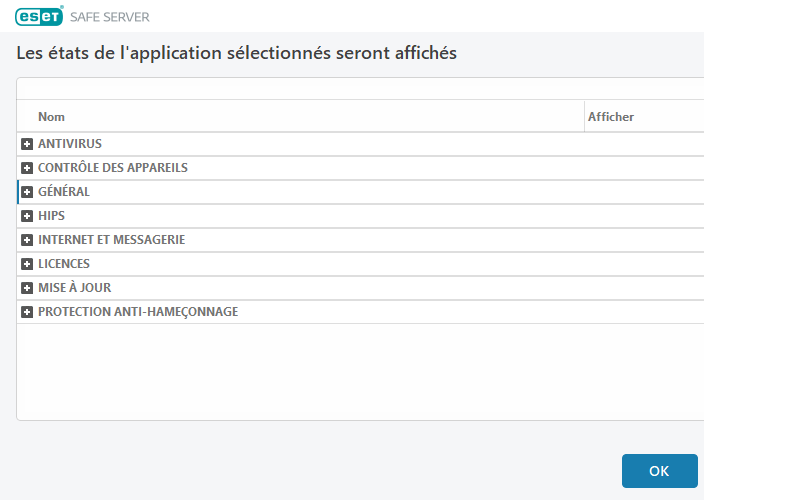Click the ESET logo in the title bar
The height and width of the screenshot is (500, 800).
[39, 16]
